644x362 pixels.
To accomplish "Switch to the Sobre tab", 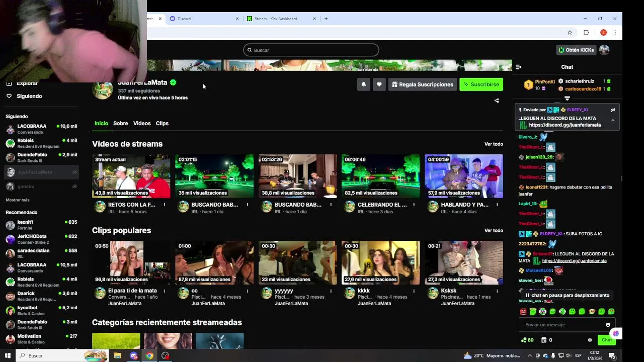I will pos(121,123).
